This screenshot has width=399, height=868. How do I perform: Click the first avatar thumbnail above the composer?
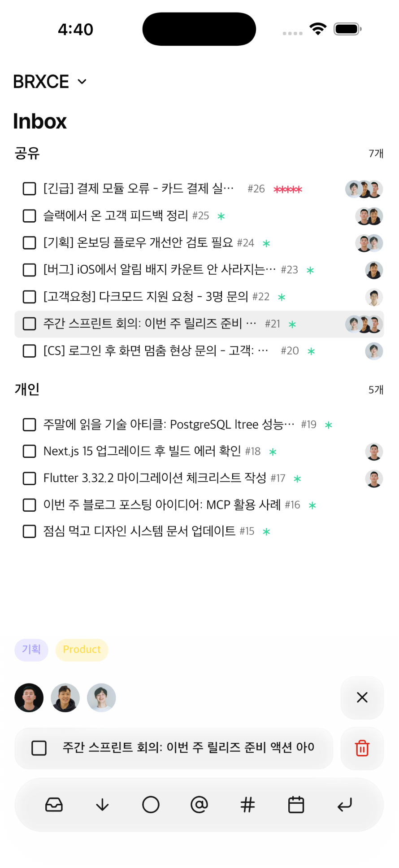(29, 697)
